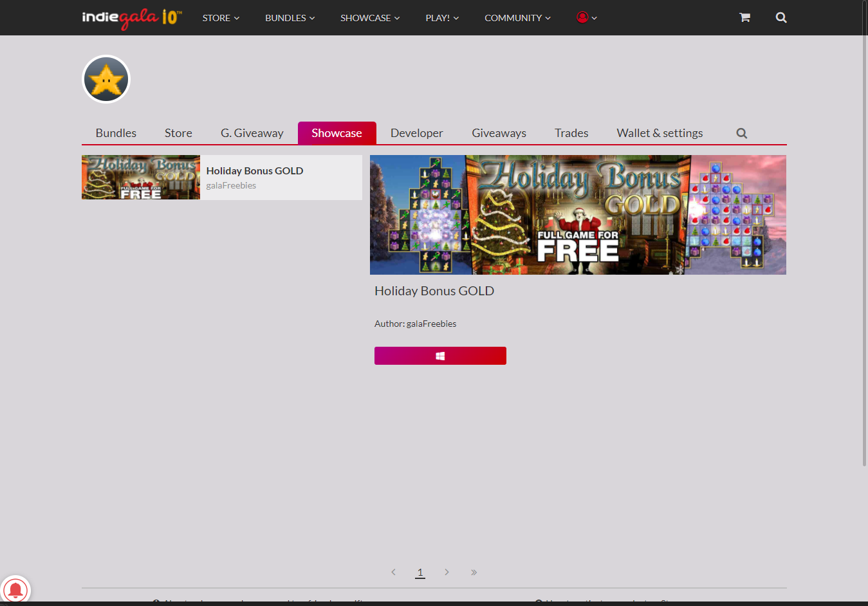This screenshot has height=606, width=868.
Task: Click the Holiday Bonus GOLD heading
Action: click(434, 291)
